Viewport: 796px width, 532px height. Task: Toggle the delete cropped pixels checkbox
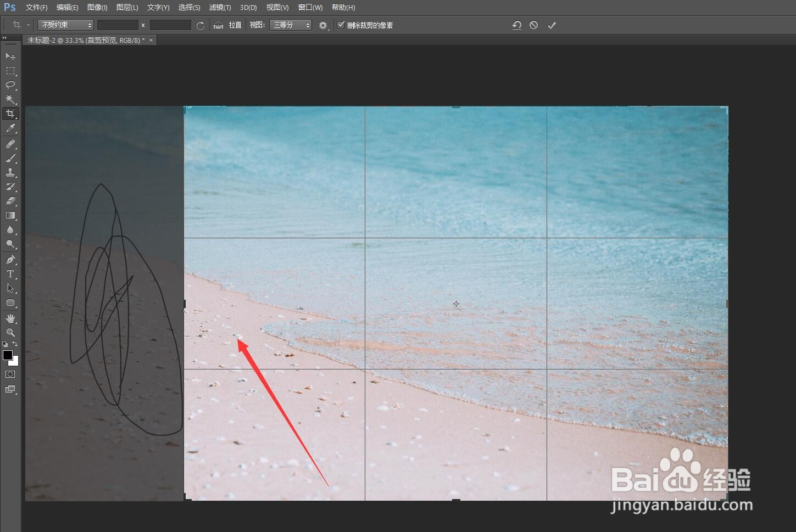tap(341, 25)
